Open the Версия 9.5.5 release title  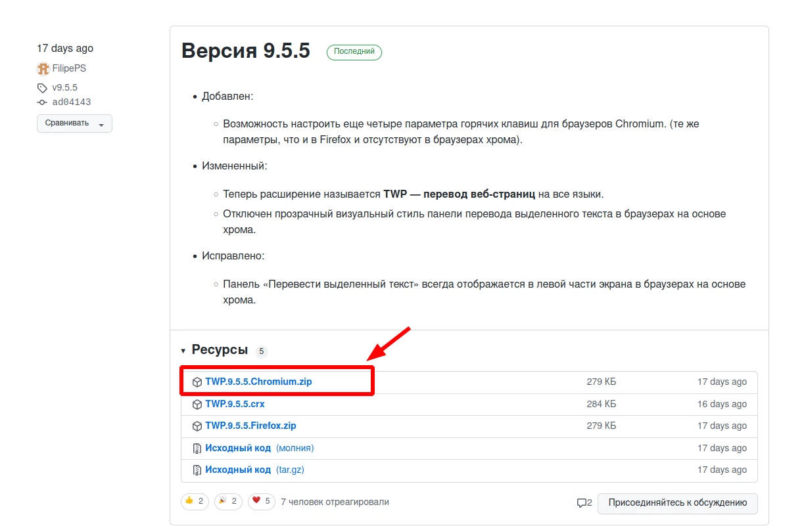pyautogui.click(x=245, y=51)
